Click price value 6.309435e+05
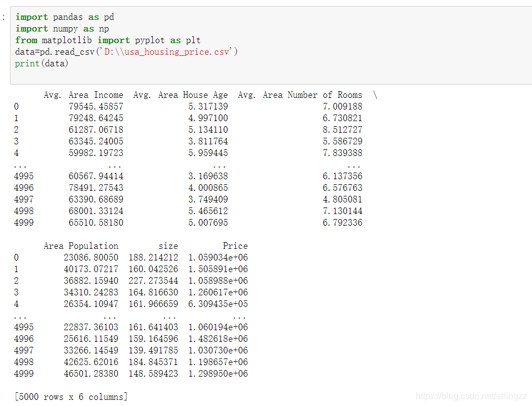Image resolution: width=532 pixels, height=406 pixels. point(218,304)
